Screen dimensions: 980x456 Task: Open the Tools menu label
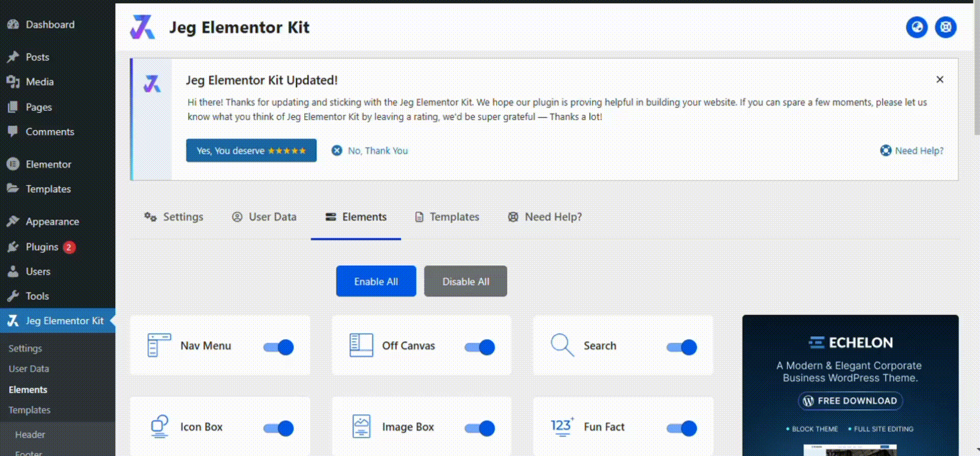(37, 296)
